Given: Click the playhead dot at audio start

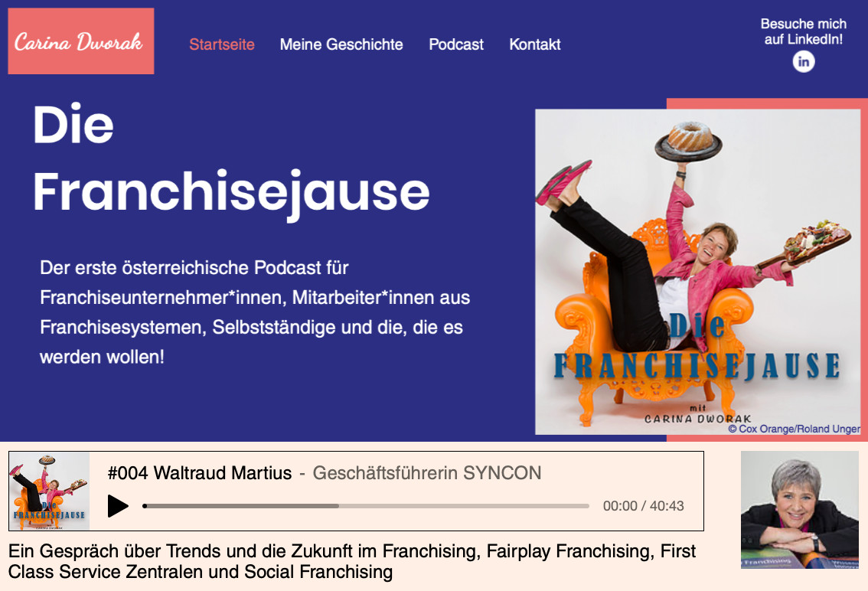Looking at the screenshot, I should [145, 506].
